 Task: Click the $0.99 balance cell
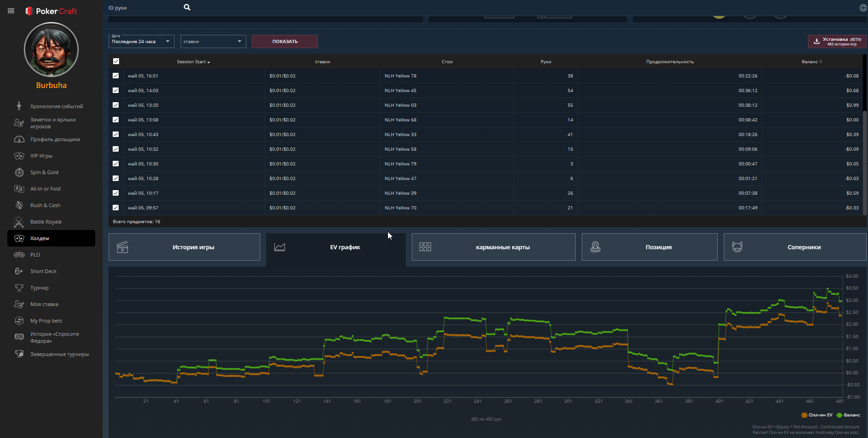click(x=852, y=105)
